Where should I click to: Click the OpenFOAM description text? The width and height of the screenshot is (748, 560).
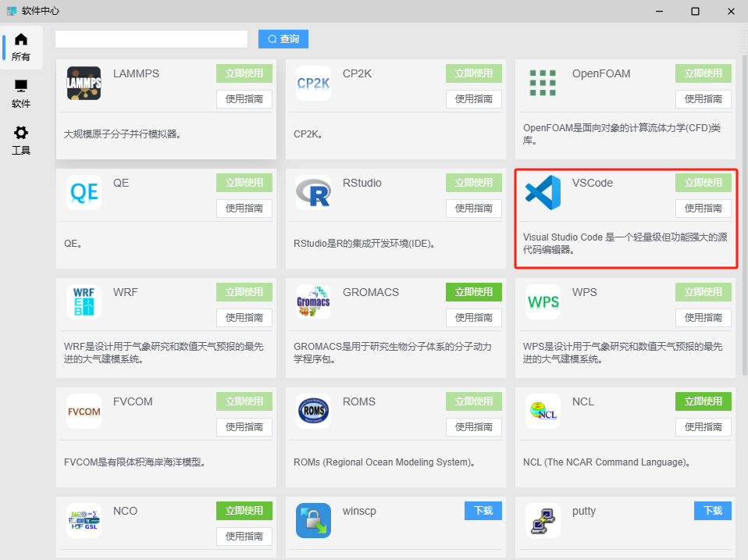[x=622, y=134]
